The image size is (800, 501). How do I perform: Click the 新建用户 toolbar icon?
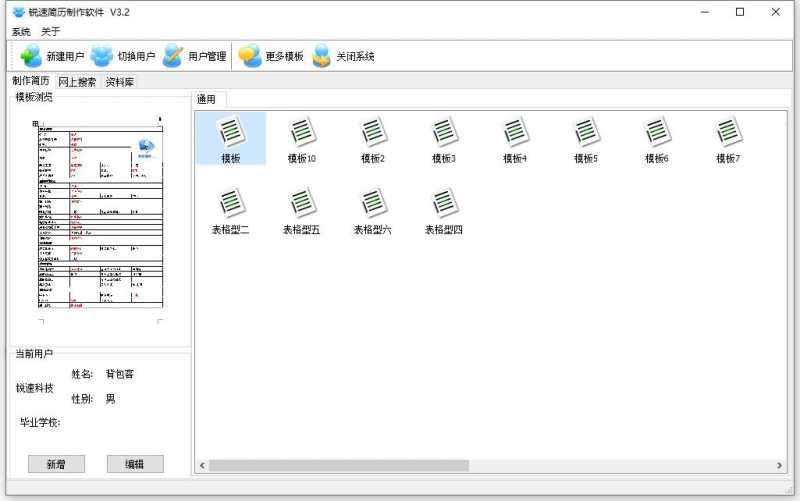pos(32,56)
